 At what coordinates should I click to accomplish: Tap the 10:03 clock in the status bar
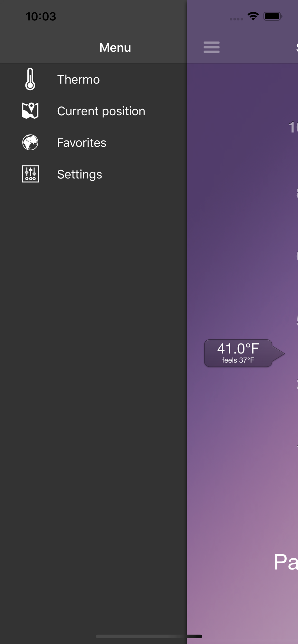(41, 16)
